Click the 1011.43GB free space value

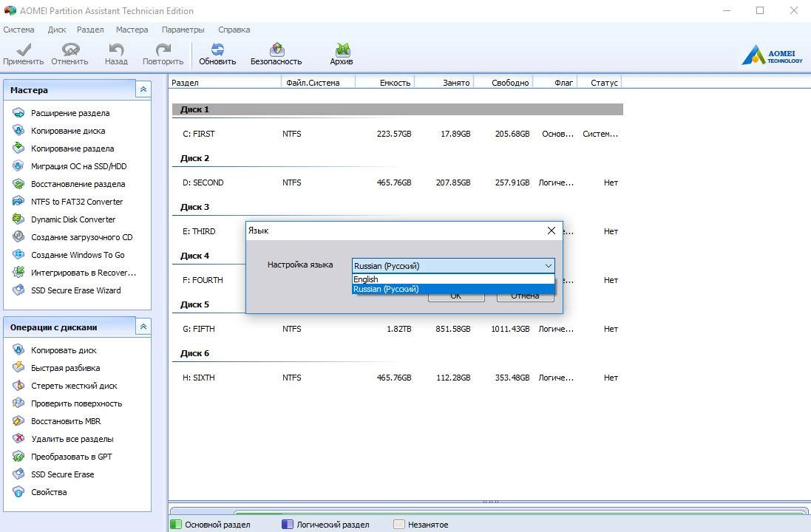pyautogui.click(x=510, y=329)
